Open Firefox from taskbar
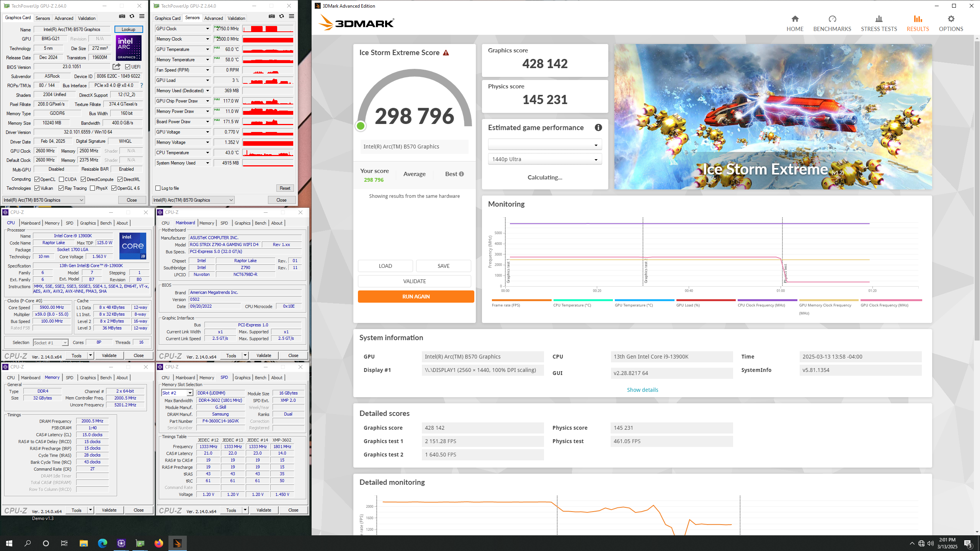 pyautogui.click(x=158, y=543)
